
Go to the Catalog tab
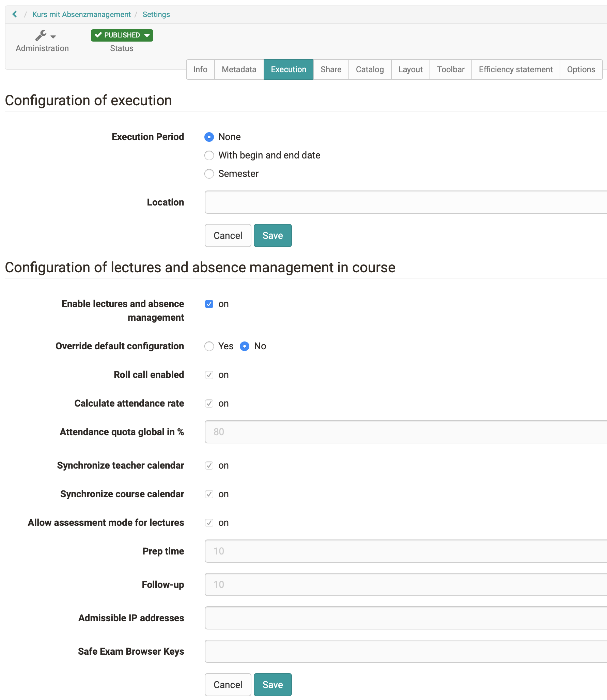point(370,70)
